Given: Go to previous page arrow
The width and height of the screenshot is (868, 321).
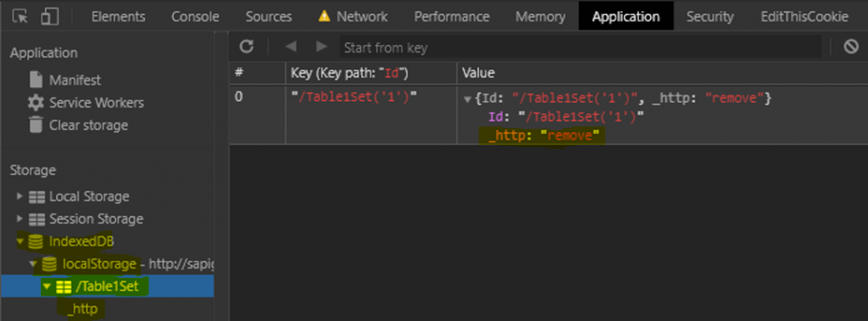Looking at the screenshot, I should coord(292,47).
